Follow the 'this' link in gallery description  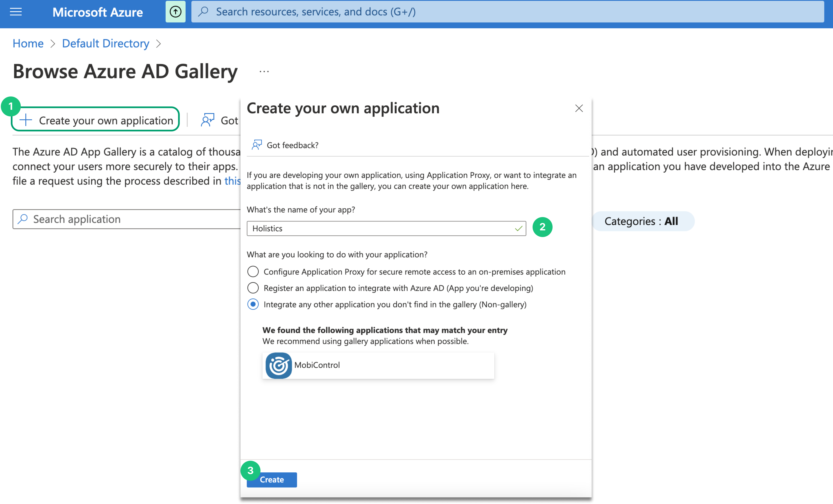click(232, 181)
